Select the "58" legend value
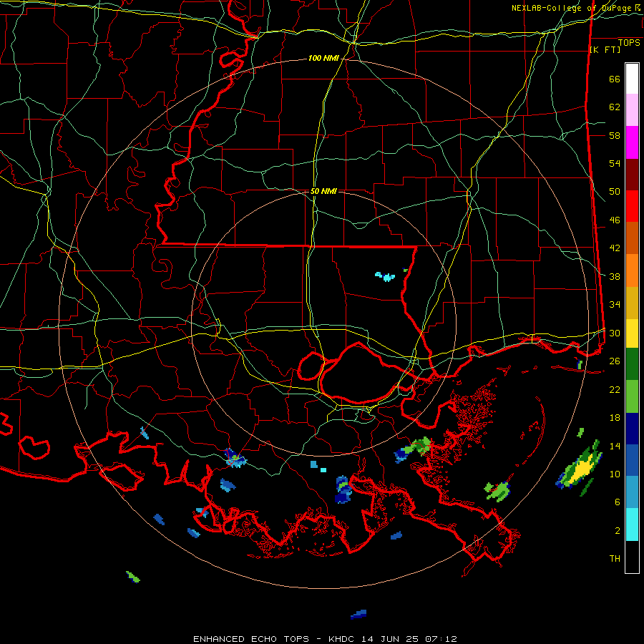Screen dimensions: 644x644 tap(615, 135)
